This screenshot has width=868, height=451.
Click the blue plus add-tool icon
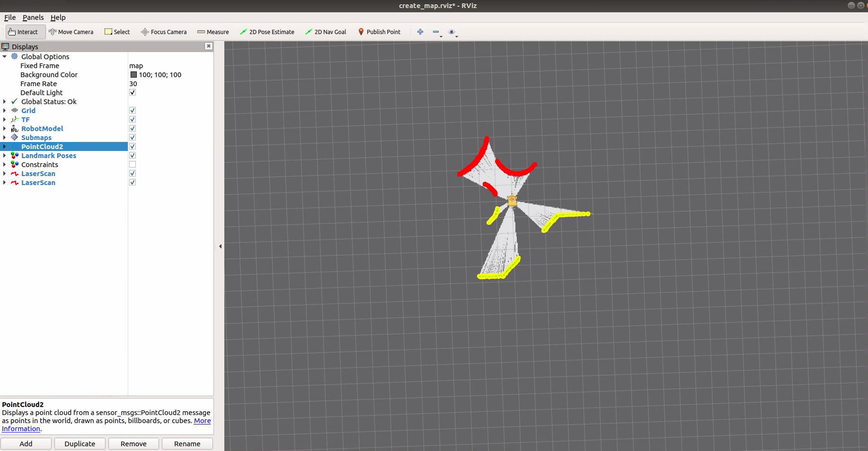pos(420,32)
